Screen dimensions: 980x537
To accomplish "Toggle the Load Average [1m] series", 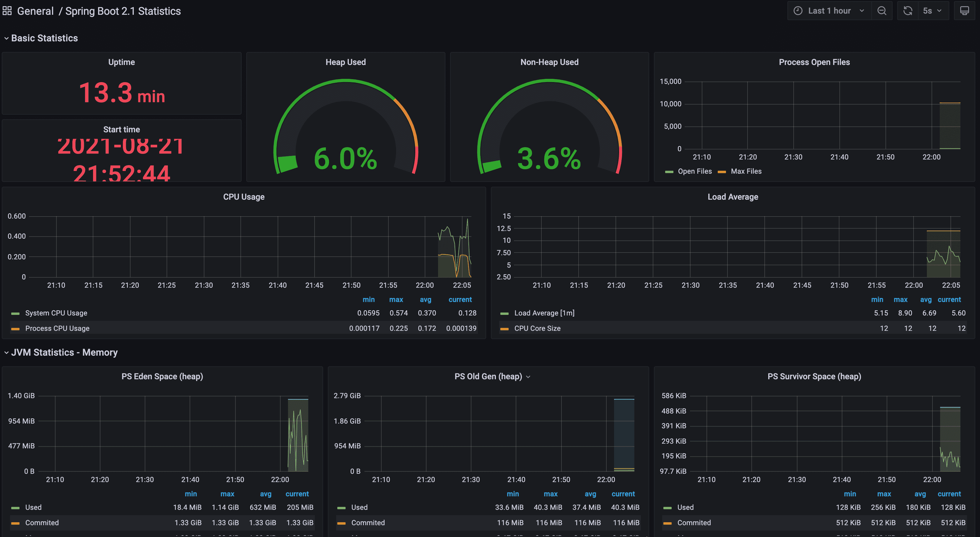I will tap(544, 313).
